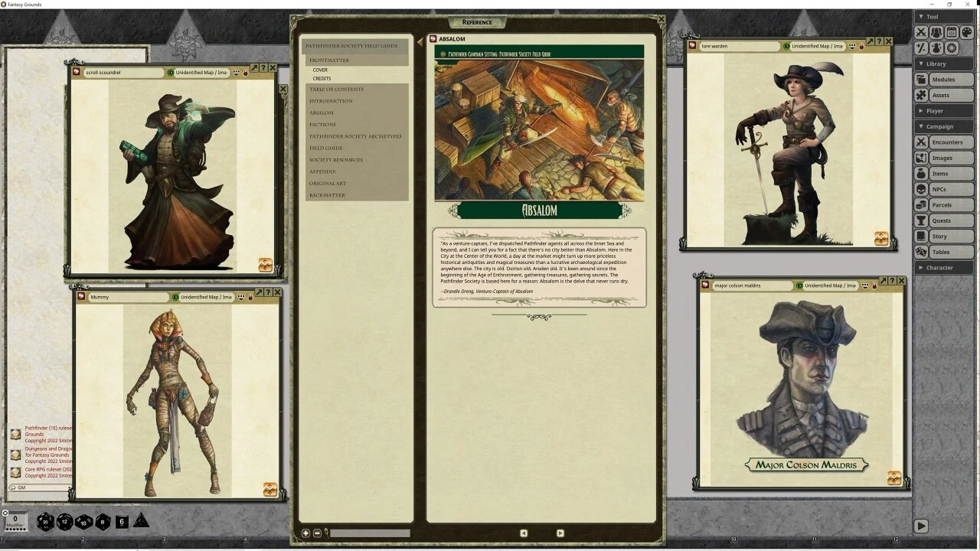Open the color palette tool icon
The width and height of the screenshot is (980, 551).
[x=966, y=32]
